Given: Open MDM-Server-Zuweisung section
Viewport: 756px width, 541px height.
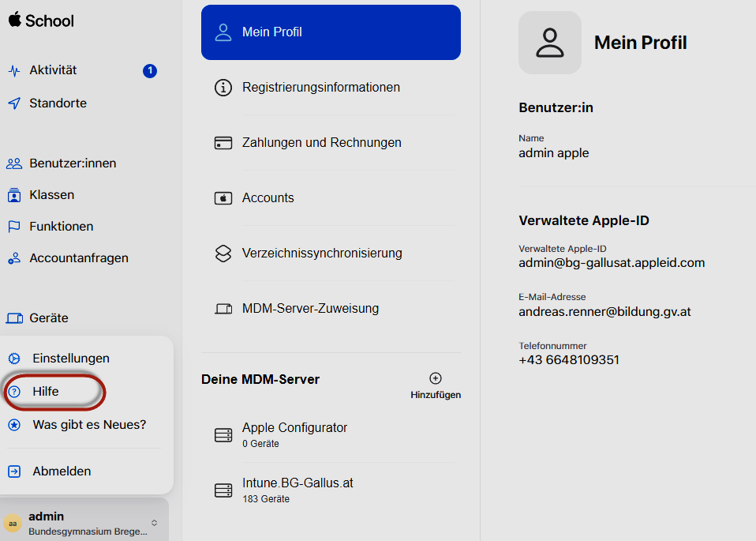Looking at the screenshot, I should tap(310, 309).
